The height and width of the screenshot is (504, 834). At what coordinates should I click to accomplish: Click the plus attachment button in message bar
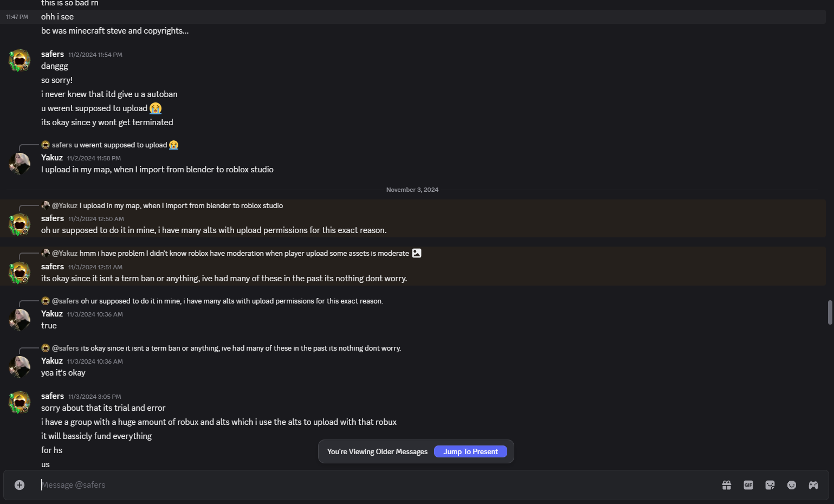click(x=20, y=485)
